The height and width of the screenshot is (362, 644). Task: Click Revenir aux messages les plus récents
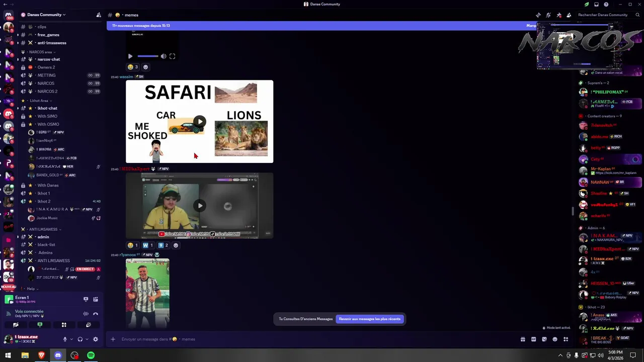[x=370, y=319]
